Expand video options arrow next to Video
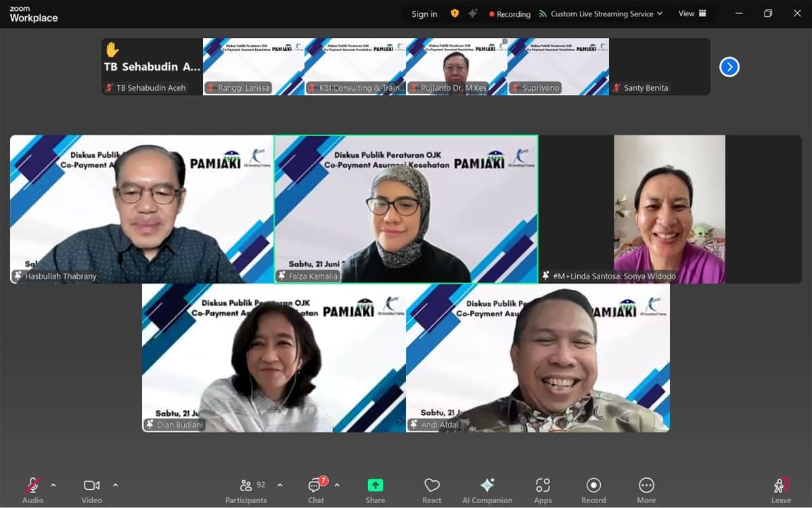 115,485
